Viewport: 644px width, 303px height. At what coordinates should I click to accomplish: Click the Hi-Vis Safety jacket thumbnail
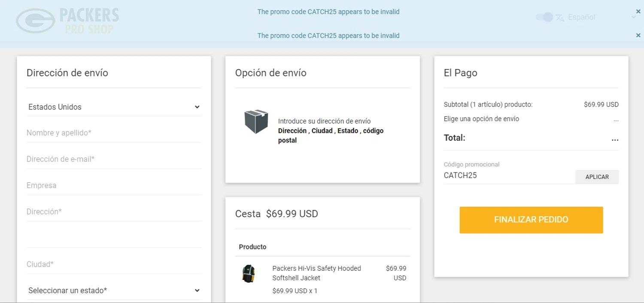[249, 273]
